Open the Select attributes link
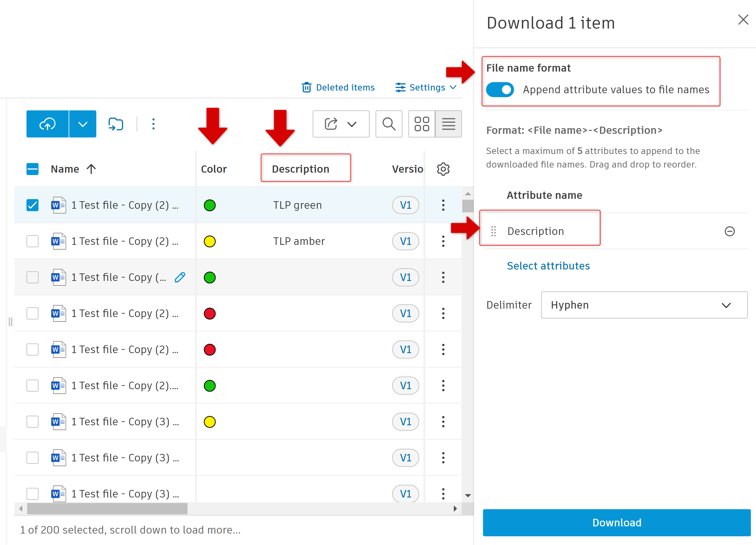756x545 pixels. pos(548,266)
